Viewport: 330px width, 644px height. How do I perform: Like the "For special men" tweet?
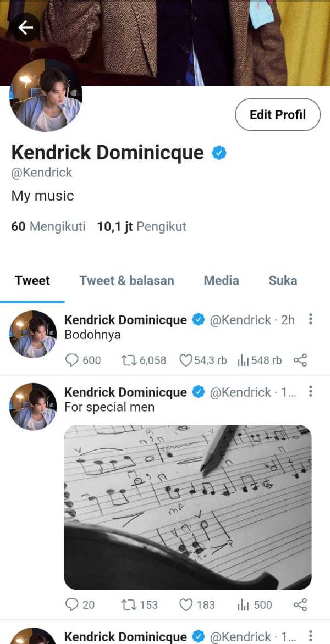point(186,604)
